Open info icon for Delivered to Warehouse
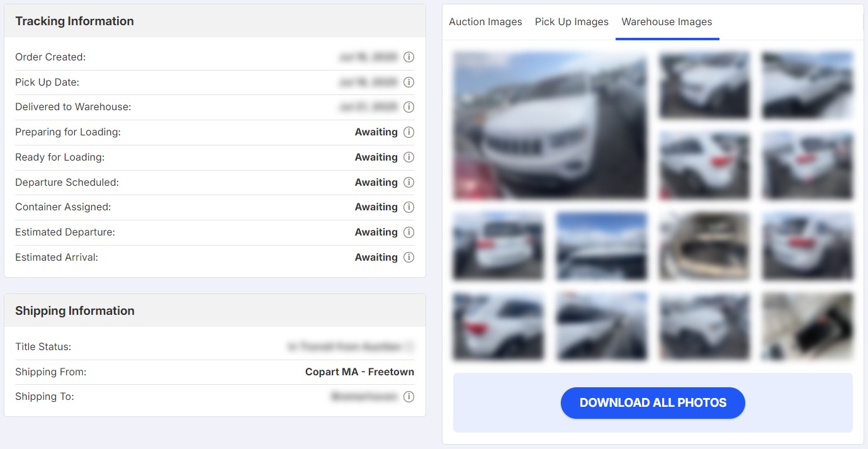The image size is (868, 449). [x=409, y=107]
